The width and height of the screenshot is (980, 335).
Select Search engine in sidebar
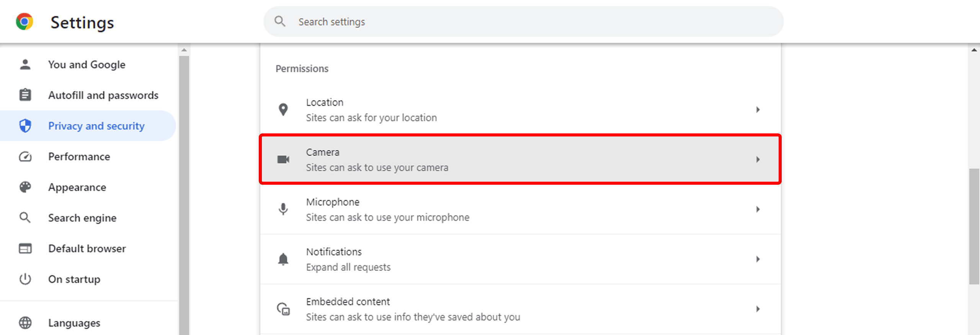click(x=82, y=218)
